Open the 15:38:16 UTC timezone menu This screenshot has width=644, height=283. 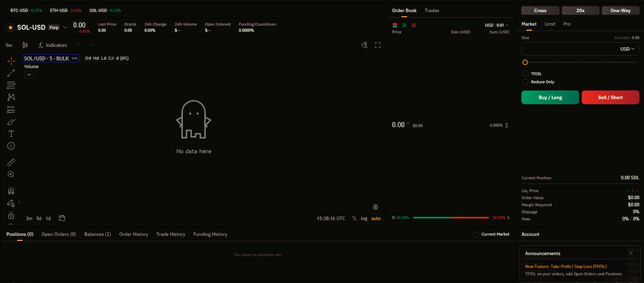coord(331,219)
